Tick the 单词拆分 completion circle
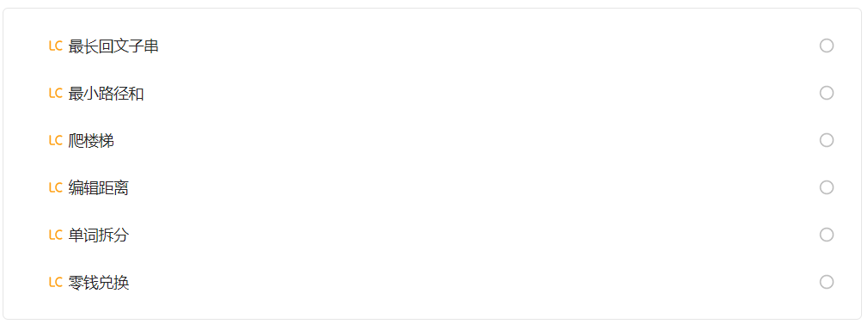This screenshot has width=868, height=324. pos(827,235)
